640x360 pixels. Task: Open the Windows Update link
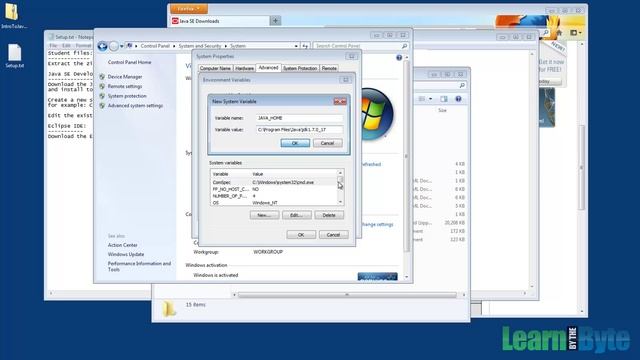126,254
